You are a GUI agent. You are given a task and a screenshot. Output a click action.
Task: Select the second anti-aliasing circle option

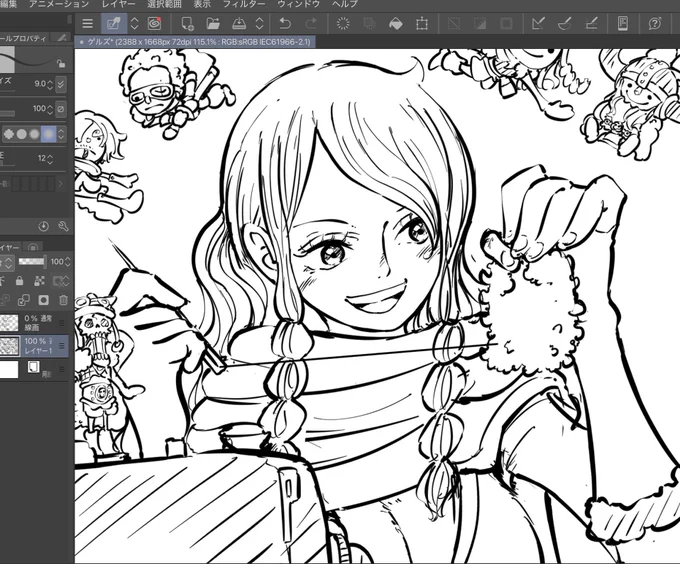pyautogui.click(x=22, y=134)
